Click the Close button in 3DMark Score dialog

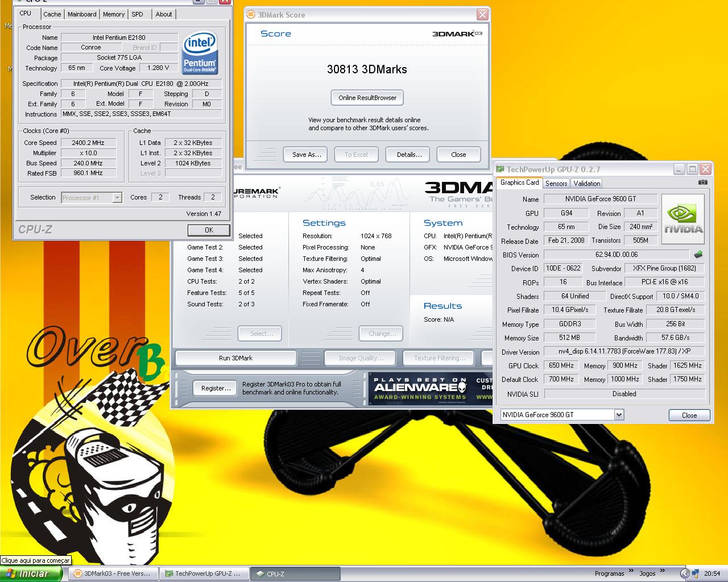pyautogui.click(x=458, y=155)
